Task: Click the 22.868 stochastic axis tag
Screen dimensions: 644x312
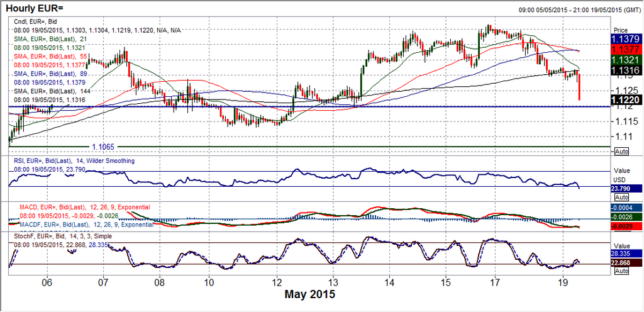Action: click(x=625, y=263)
